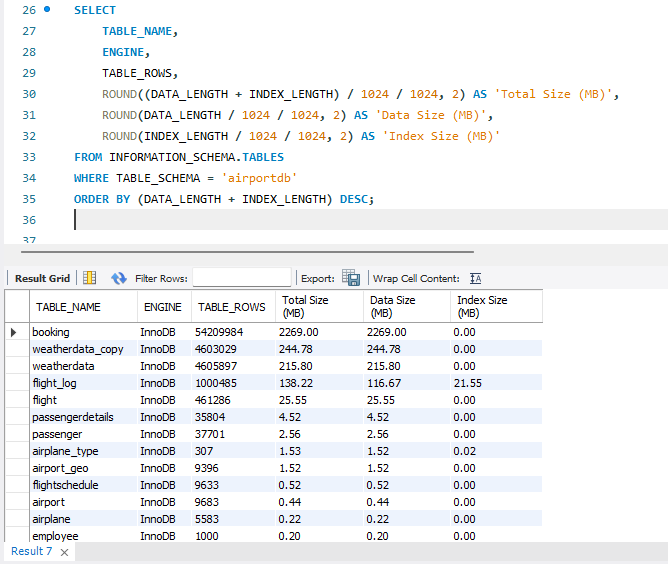This screenshot has width=668, height=564.
Task: Sort by TABLE_NAME column header
Action: (x=68, y=307)
